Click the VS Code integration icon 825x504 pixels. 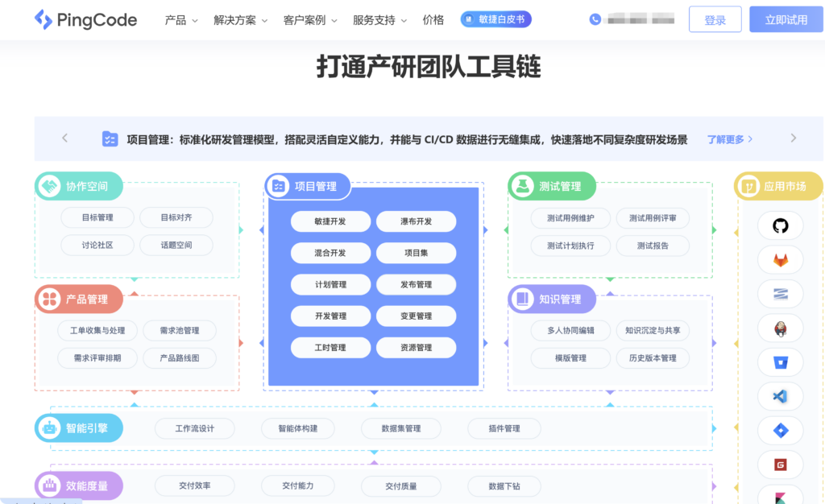(779, 396)
